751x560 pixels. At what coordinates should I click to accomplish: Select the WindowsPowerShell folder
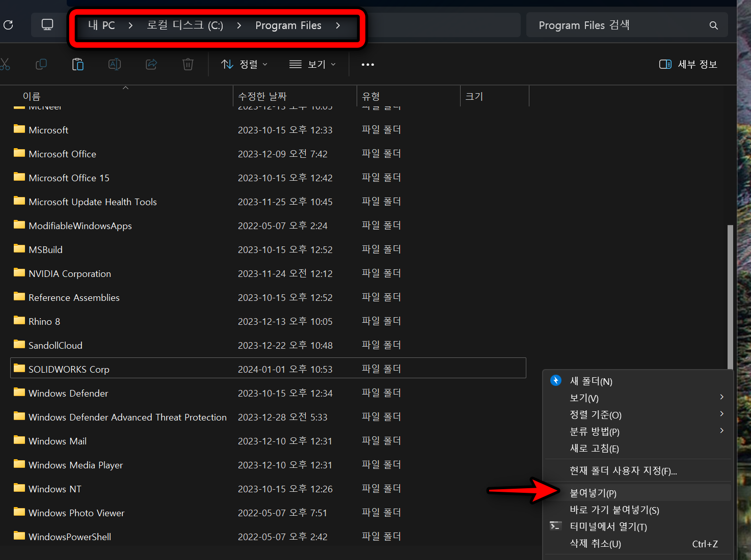coord(268,537)
